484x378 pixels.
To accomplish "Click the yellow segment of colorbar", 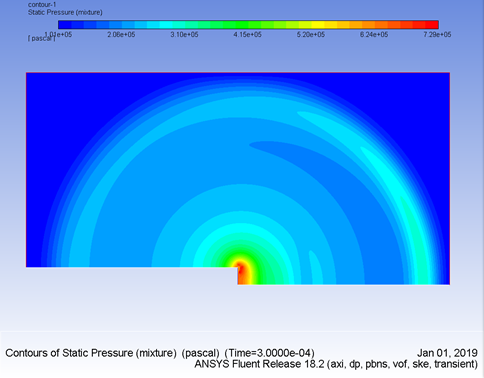I will 318,25.
